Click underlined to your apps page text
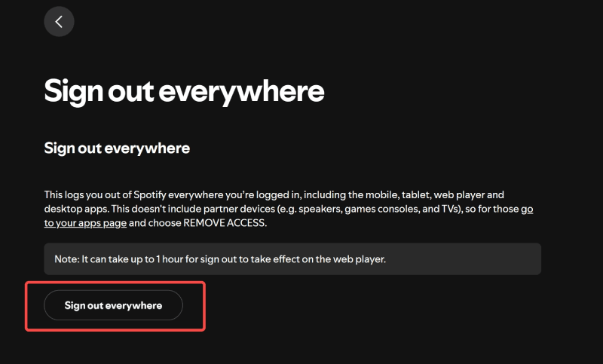Viewport: 603px width, 364px height. (86, 223)
